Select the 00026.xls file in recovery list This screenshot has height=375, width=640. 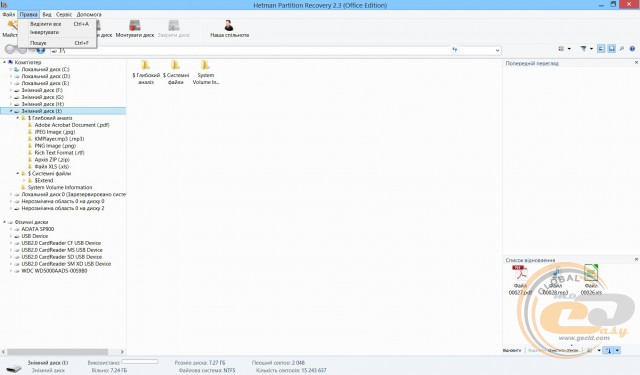tap(591, 280)
